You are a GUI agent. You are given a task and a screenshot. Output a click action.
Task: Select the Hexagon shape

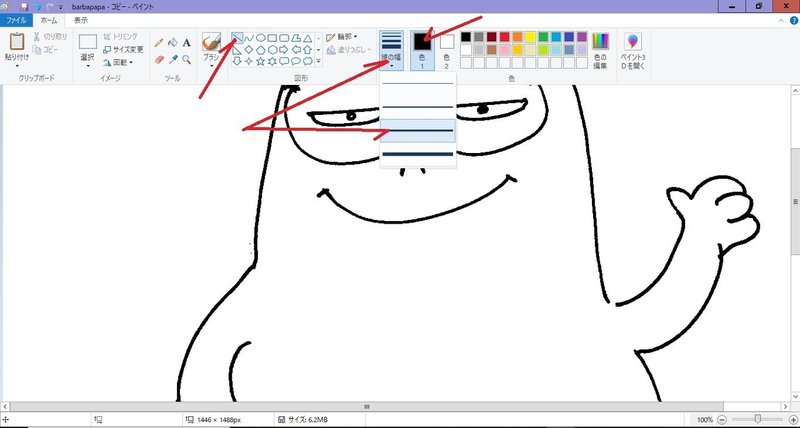[x=272, y=49]
